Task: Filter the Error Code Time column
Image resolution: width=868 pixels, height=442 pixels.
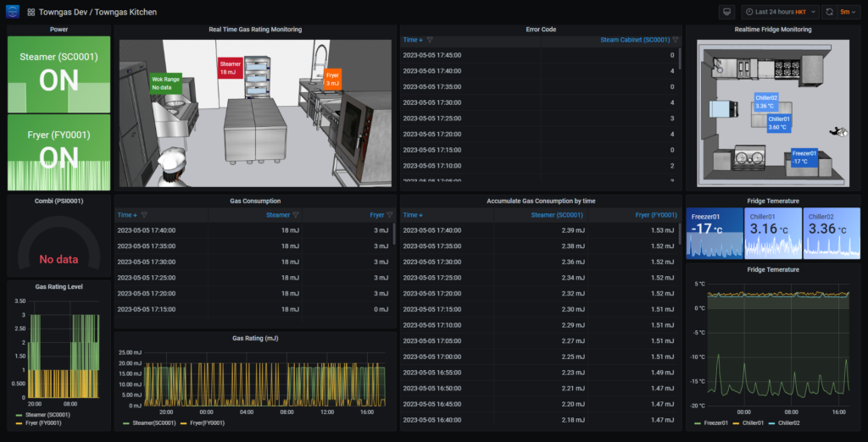Action: [430, 40]
